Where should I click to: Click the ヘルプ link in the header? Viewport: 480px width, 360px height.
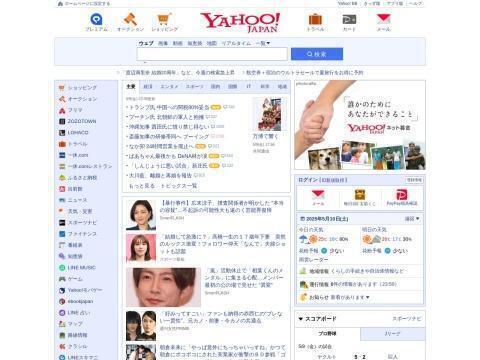coord(415,4)
